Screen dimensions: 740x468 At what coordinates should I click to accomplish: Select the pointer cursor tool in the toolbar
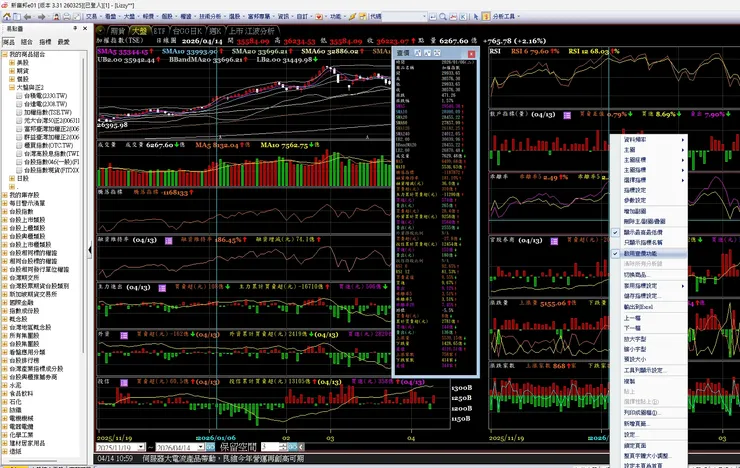click(x=476, y=17)
